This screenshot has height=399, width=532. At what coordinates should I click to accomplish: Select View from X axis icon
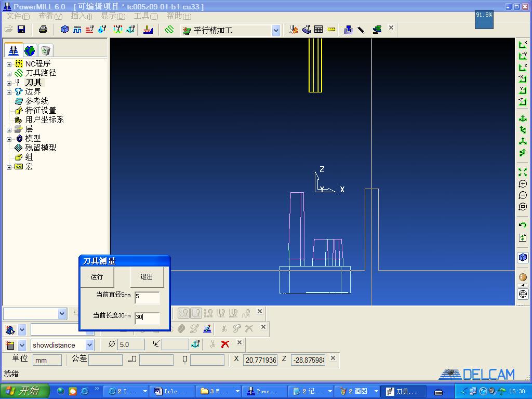523,44
